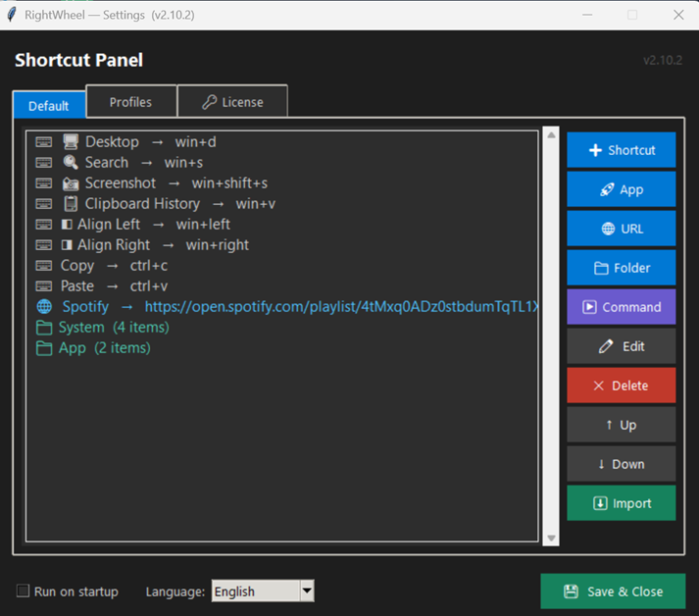Image resolution: width=699 pixels, height=616 pixels.
Task: Open the Profiles tab
Action: pos(131,102)
